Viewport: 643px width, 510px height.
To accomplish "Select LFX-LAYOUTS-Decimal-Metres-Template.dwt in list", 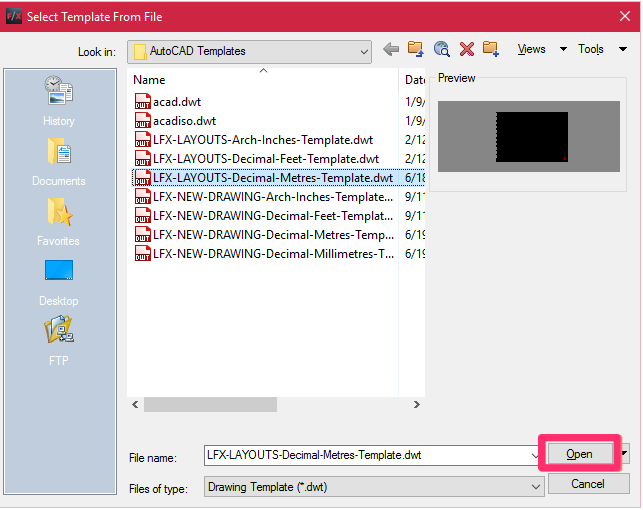I will click(x=273, y=178).
